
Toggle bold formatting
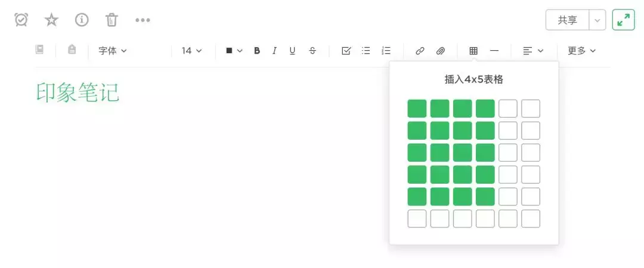pos(257,51)
